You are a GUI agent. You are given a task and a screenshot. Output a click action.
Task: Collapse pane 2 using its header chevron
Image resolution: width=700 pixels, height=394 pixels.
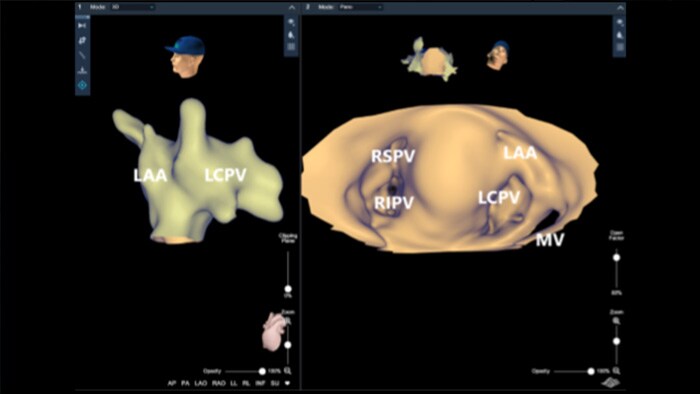[x=620, y=8]
